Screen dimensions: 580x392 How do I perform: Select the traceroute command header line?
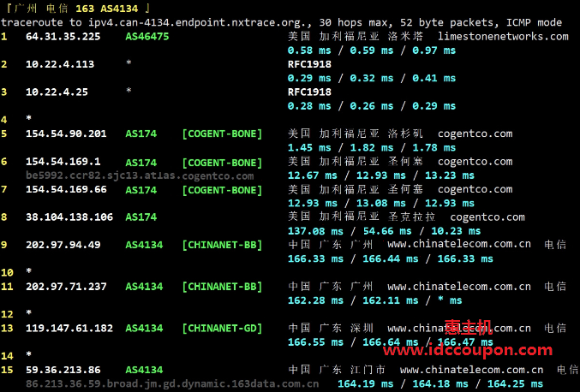click(282, 23)
